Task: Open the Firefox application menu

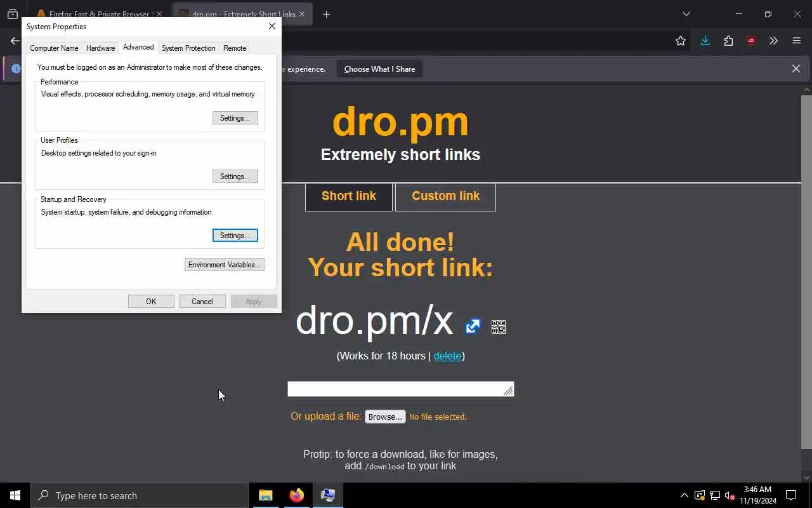Action: [797, 41]
